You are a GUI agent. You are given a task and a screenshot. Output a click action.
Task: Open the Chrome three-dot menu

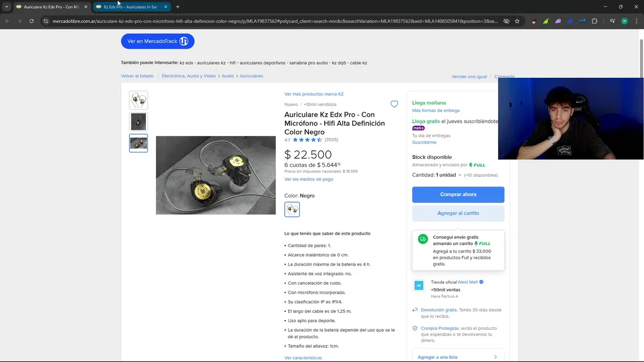click(x=636, y=21)
